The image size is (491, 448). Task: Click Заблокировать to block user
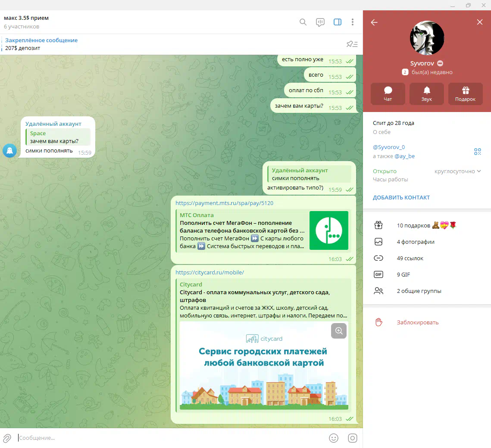click(x=417, y=323)
